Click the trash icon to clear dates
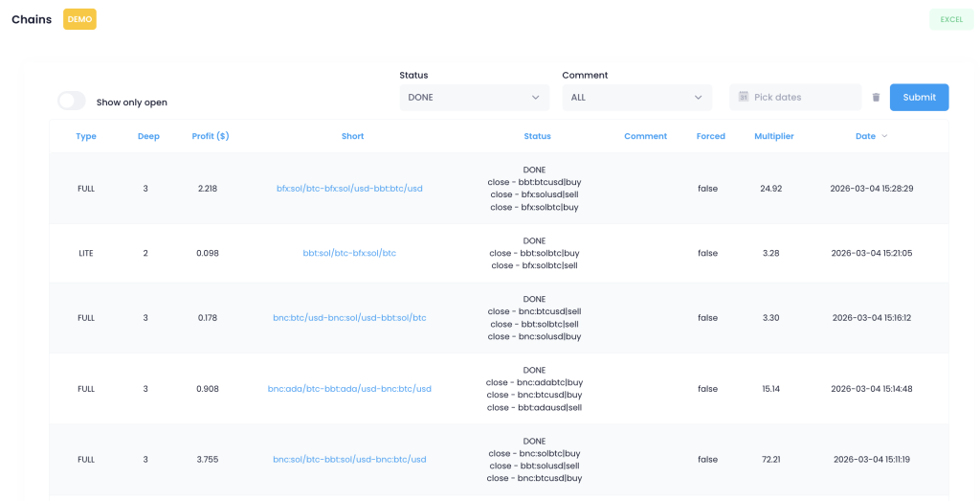The width and height of the screenshot is (980, 501). [876, 98]
